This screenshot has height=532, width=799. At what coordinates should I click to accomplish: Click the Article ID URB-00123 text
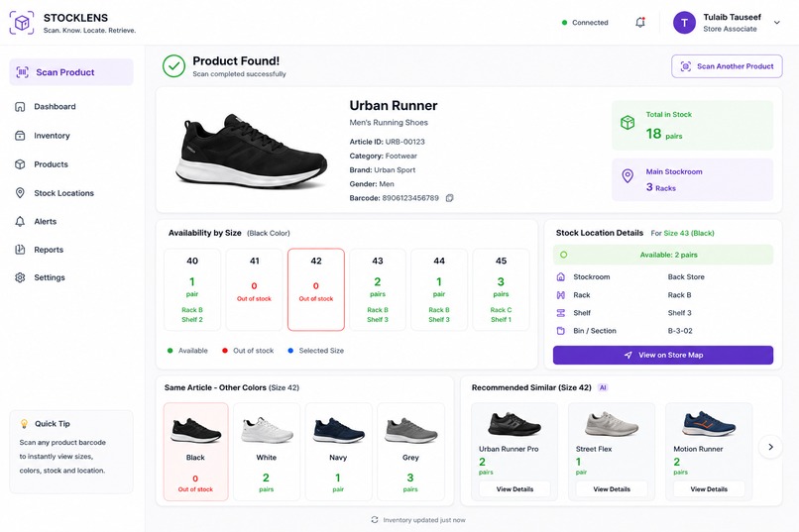387,142
